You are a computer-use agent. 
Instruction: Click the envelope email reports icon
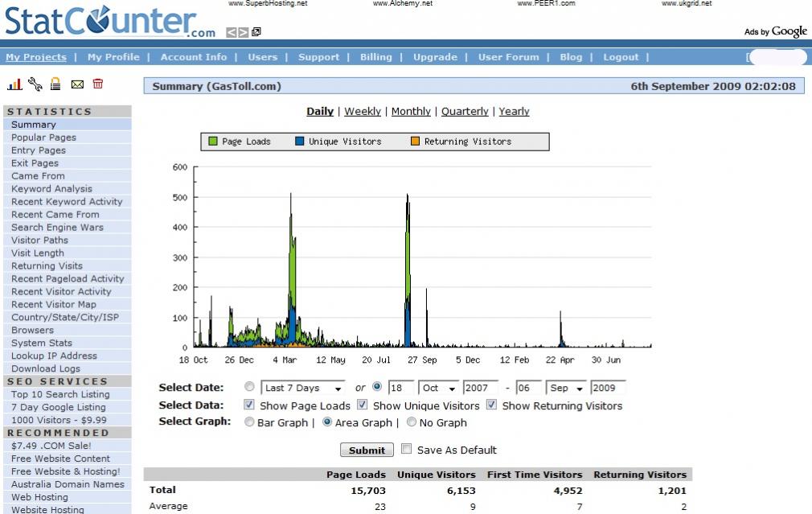pyautogui.click(x=77, y=84)
